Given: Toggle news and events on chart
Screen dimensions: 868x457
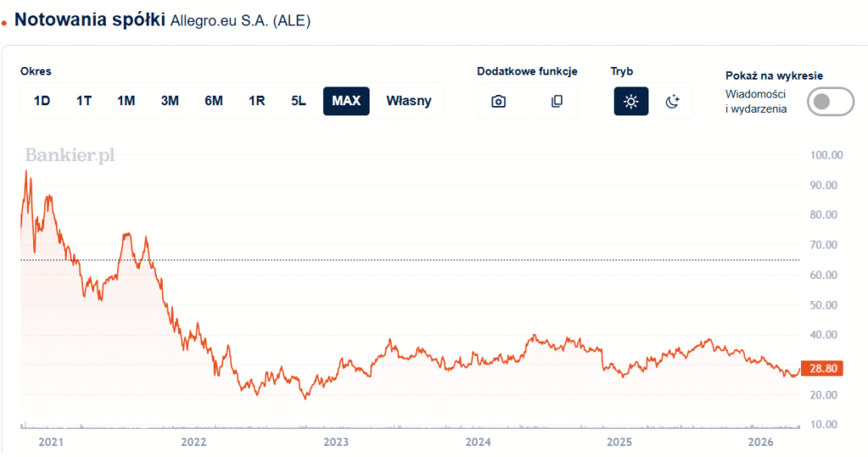Looking at the screenshot, I should [x=830, y=102].
